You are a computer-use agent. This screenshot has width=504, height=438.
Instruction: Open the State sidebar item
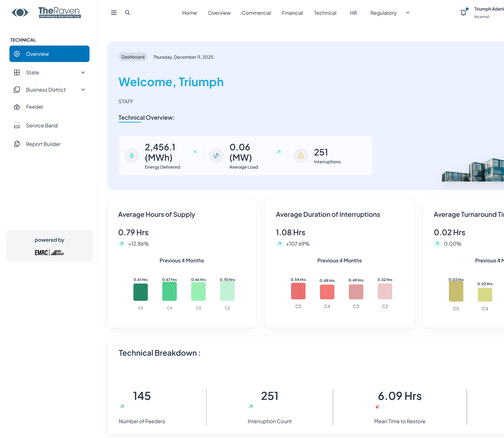click(50, 73)
